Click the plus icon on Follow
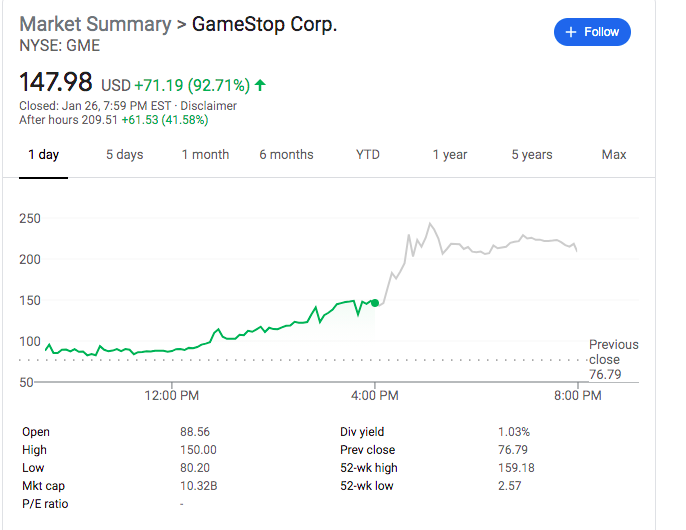This screenshot has height=530, width=686. point(571,32)
